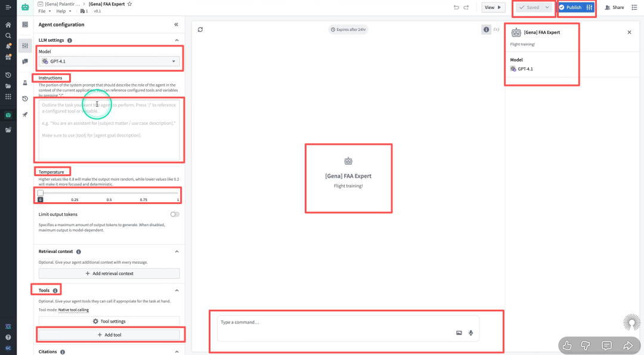Open the gift box icon in sidebar

point(8,57)
